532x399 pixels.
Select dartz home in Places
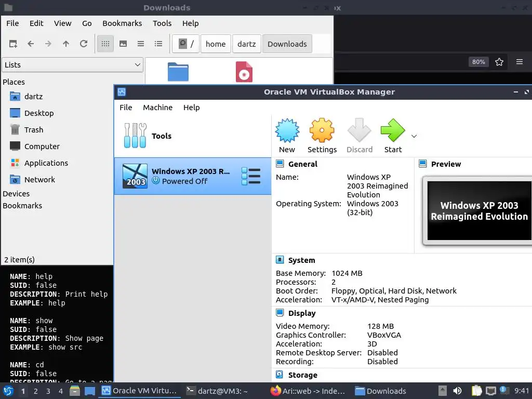click(33, 97)
